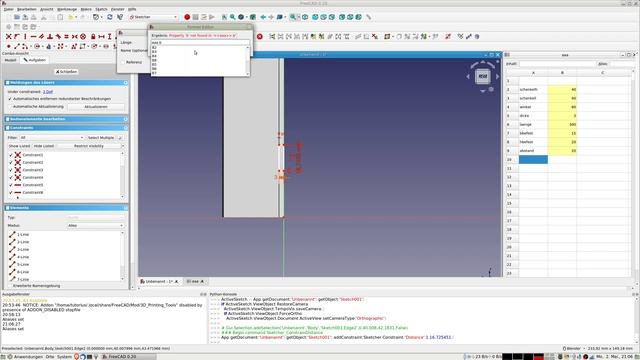Select the create line tool
The width and height of the screenshot is (640, 360).
(x=17, y=47)
